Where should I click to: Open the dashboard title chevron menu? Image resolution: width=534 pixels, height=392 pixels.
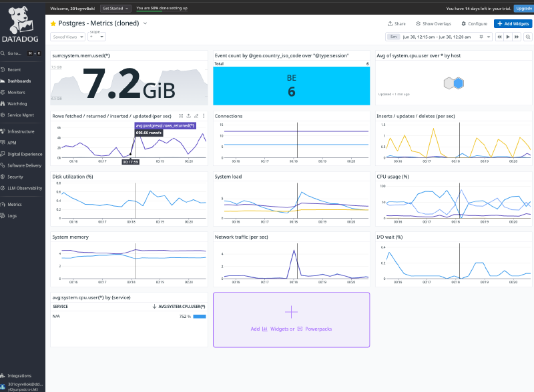[x=146, y=23]
